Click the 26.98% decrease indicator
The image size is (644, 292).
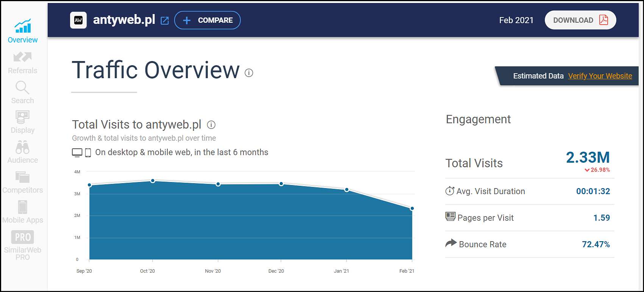pyautogui.click(x=597, y=170)
